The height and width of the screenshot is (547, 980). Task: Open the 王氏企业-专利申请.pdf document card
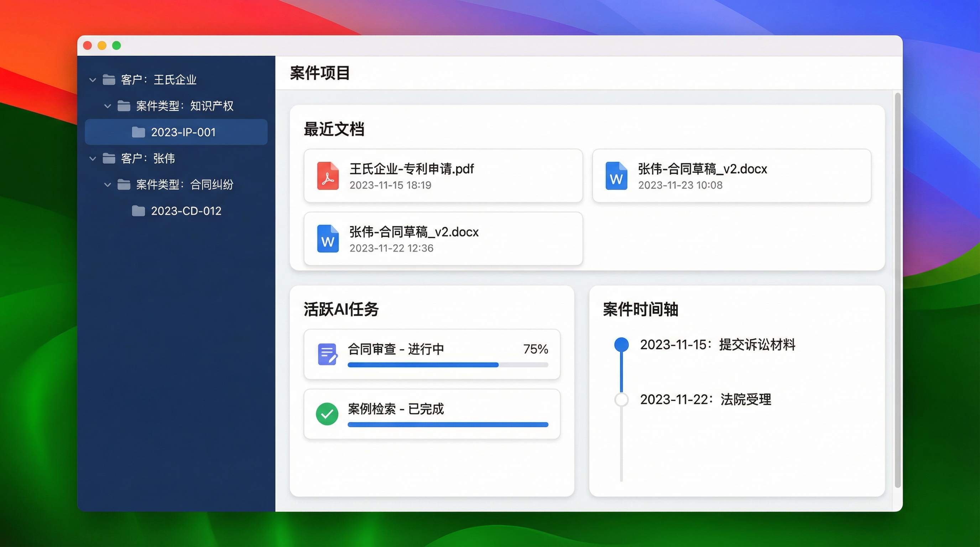443,176
